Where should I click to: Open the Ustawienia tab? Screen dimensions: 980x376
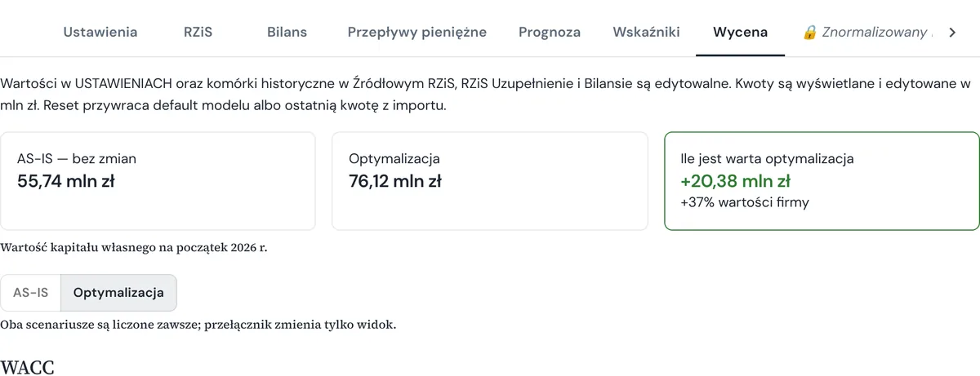(100, 33)
